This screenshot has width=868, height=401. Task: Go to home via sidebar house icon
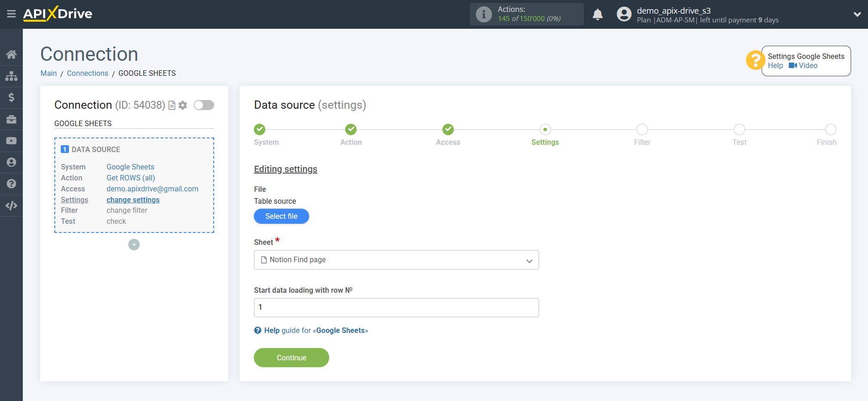point(11,55)
